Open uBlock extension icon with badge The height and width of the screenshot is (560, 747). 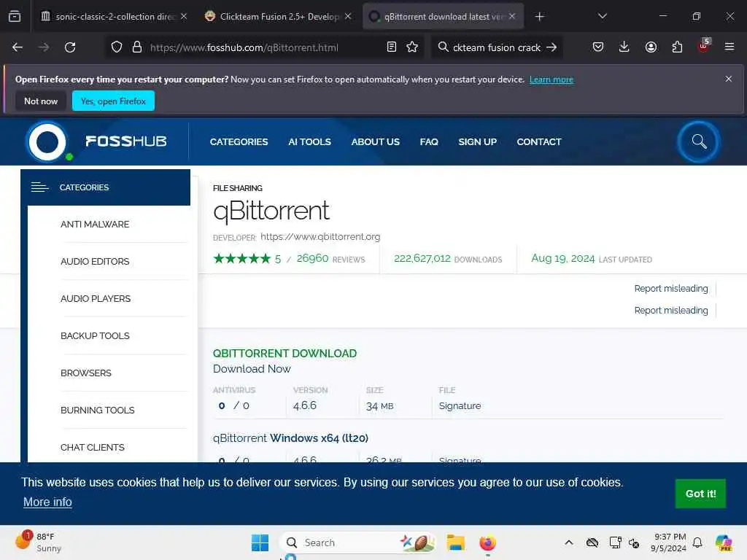704,46
